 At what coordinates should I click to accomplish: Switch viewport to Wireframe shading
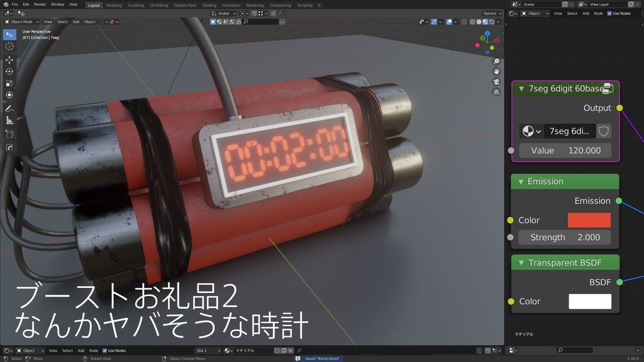click(472, 21)
